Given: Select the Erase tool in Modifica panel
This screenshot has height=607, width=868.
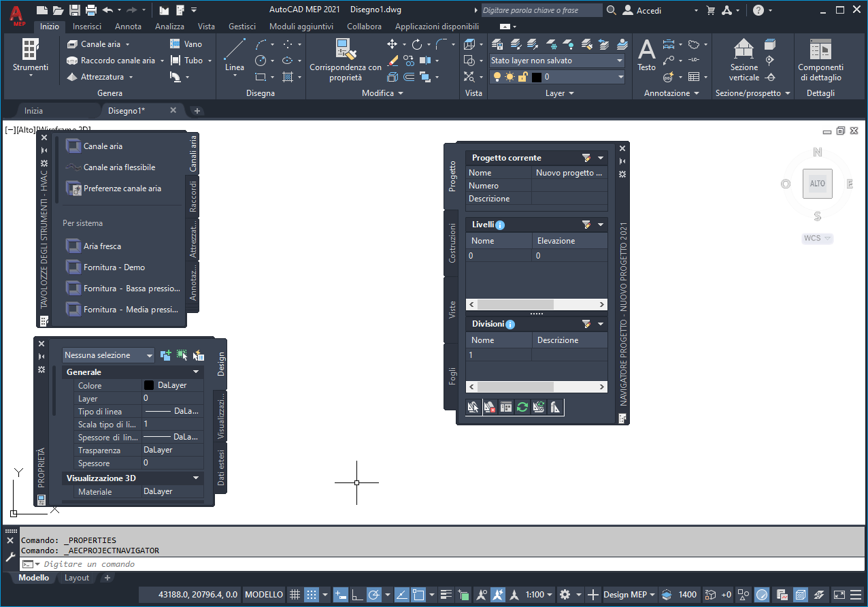Looking at the screenshot, I should tap(393, 61).
